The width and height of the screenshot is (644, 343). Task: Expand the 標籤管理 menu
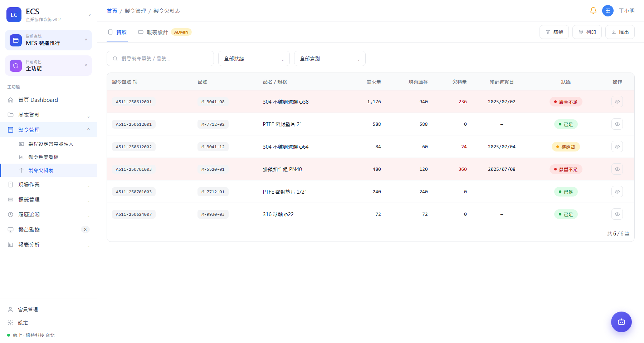[x=48, y=200]
